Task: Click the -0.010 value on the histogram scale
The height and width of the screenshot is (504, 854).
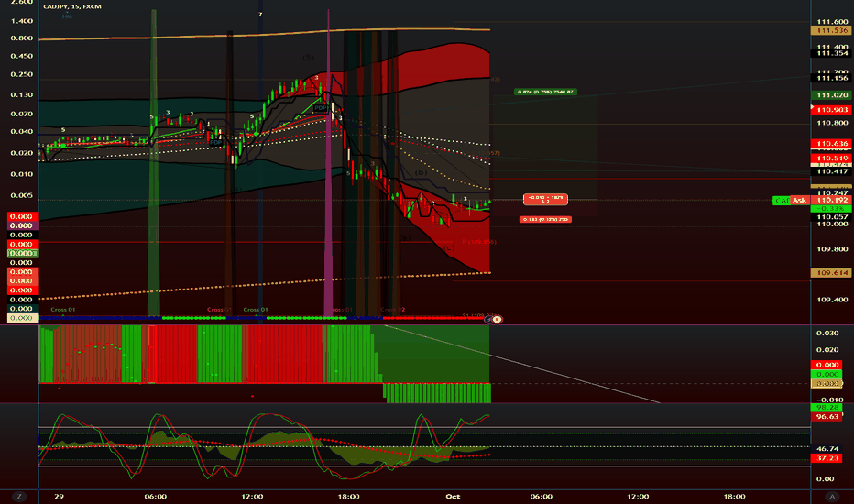Action: tap(829, 400)
